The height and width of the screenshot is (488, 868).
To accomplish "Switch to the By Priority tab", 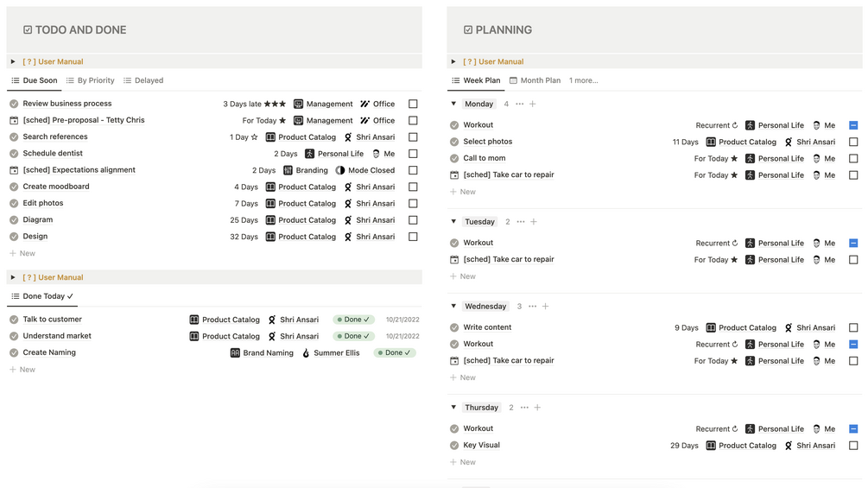I will (90, 80).
